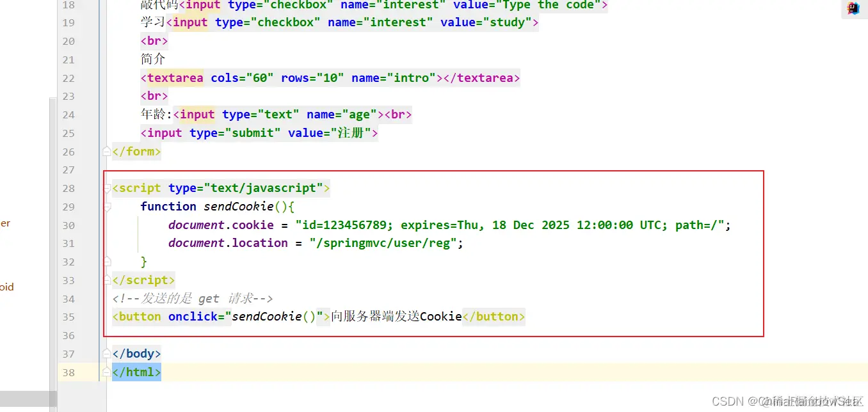Click the 简介 text on line 21
This screenshot has height=412, width=868.
click(153, 59)
